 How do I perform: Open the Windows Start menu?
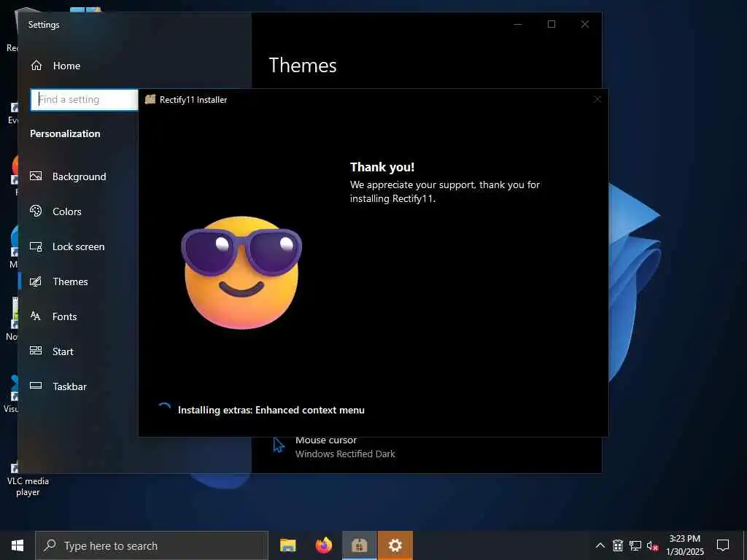click(18, 545)
